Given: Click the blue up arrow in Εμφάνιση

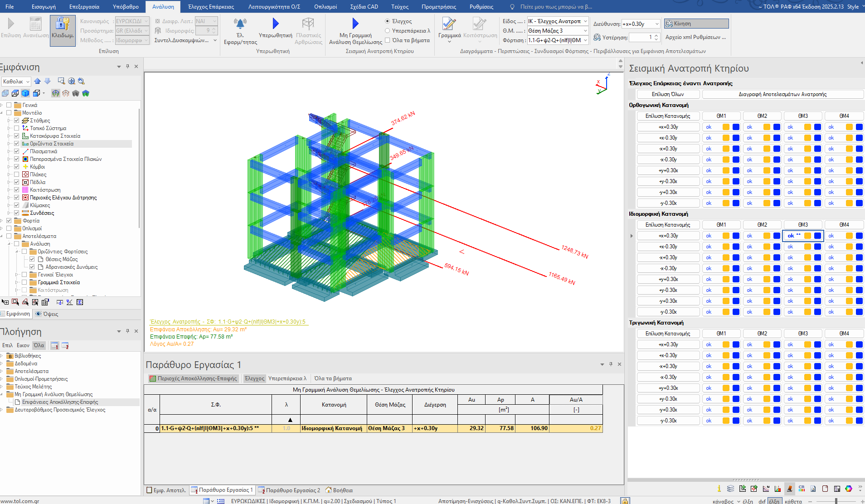Looking at the screenshot, I should [38, 81].
